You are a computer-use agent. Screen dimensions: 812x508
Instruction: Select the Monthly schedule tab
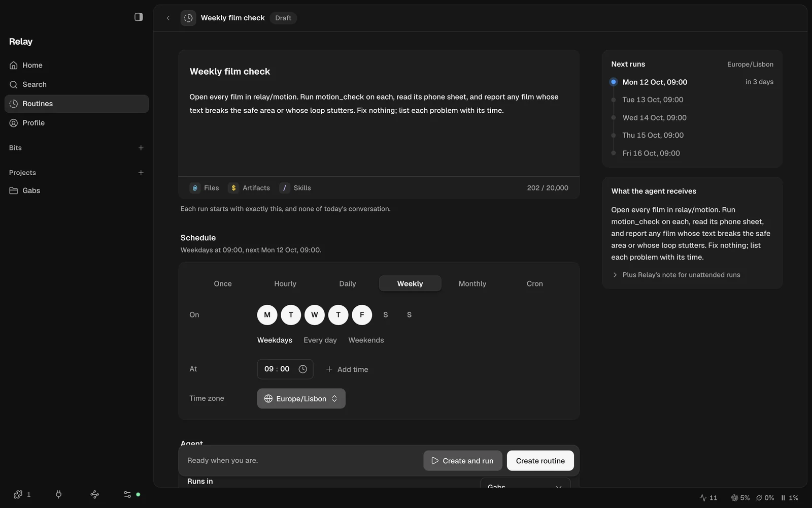(x=472, y=283)
